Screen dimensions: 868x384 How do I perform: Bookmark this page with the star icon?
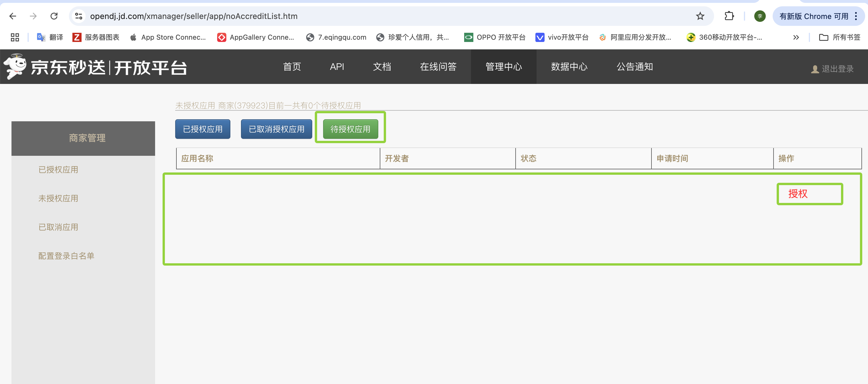700,16
